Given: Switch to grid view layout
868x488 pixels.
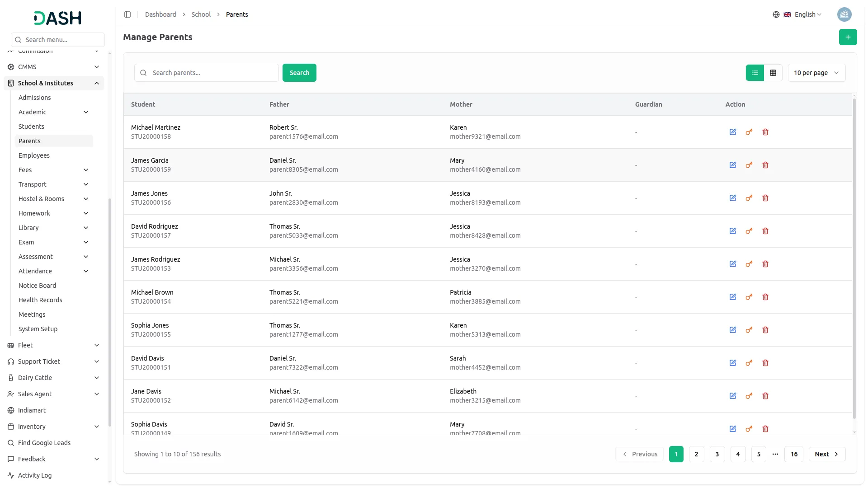Looking at the screenshot, I should point(773,73).
